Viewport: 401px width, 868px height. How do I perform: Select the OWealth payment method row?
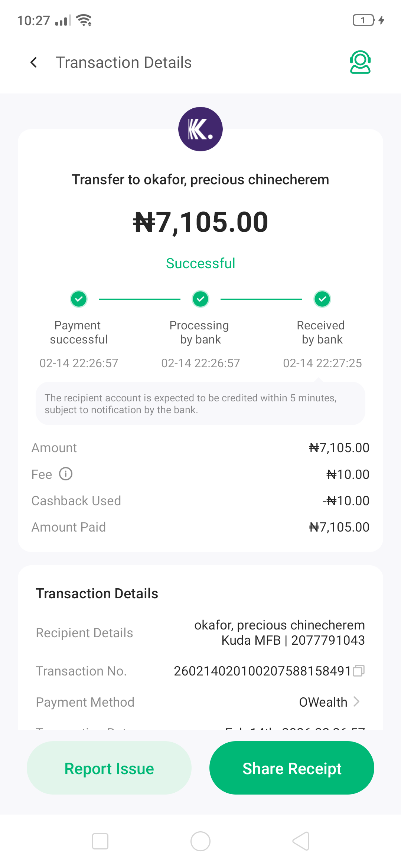tap(200, 702)
